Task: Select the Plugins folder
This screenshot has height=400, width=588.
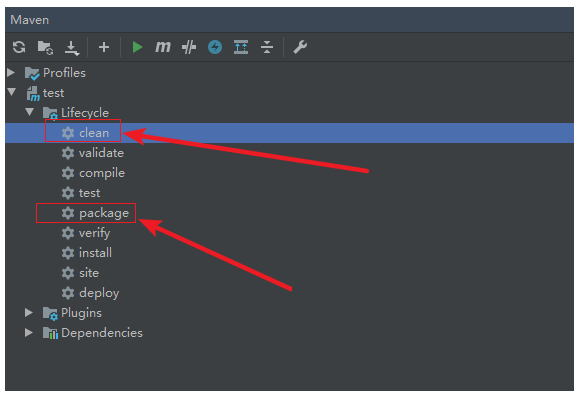Action: tap(81, 313)
